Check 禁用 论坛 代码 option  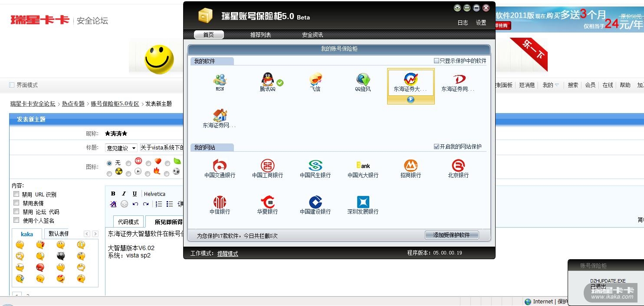coord(16,212)
